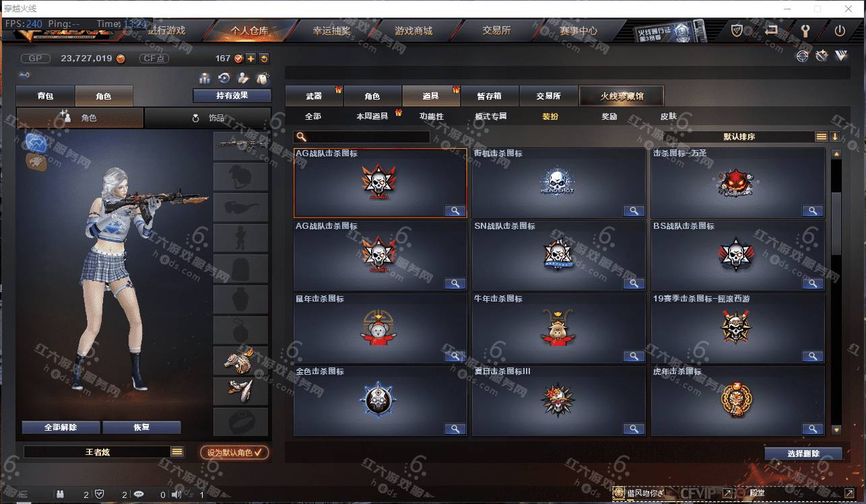Click the power icon in top bar
Screen dimensions: 866x504
[x=839, y=30]
